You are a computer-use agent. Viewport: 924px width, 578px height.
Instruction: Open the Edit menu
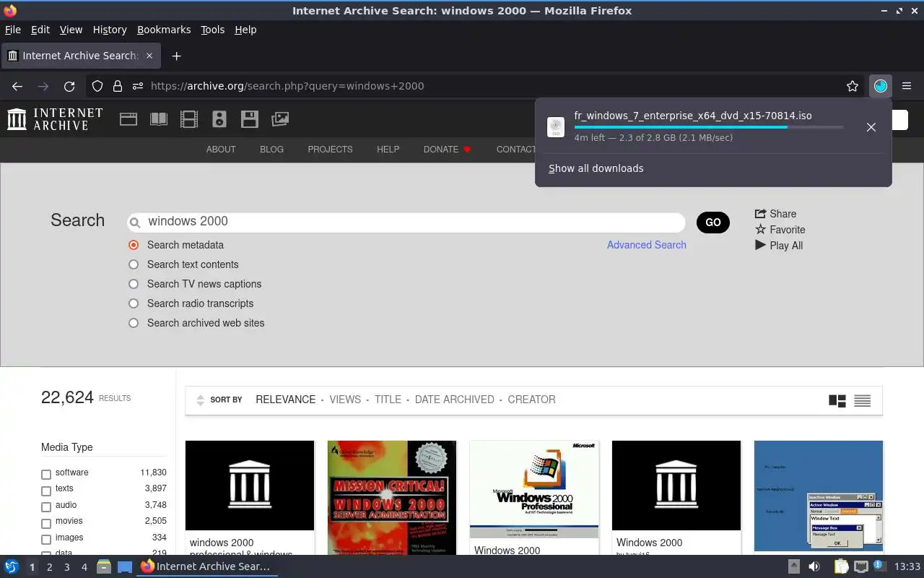tap(40, 30)
